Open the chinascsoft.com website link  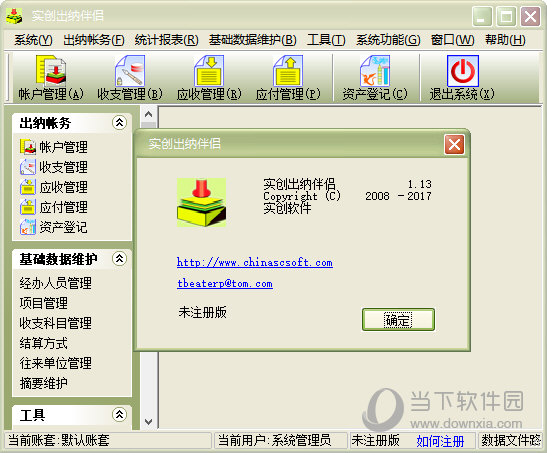point(255,262)
